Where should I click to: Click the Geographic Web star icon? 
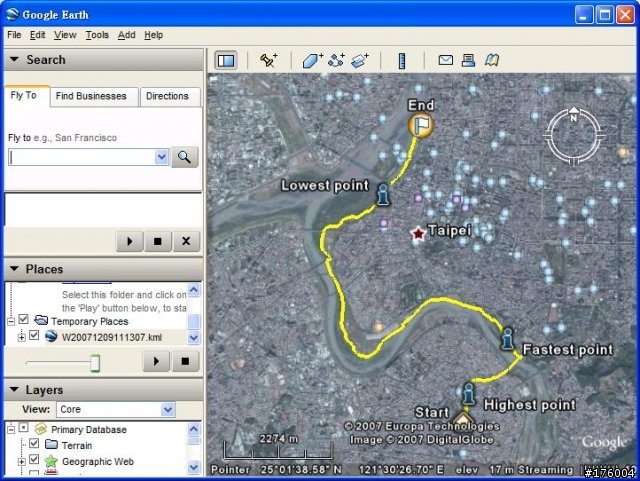pos(51,461)
